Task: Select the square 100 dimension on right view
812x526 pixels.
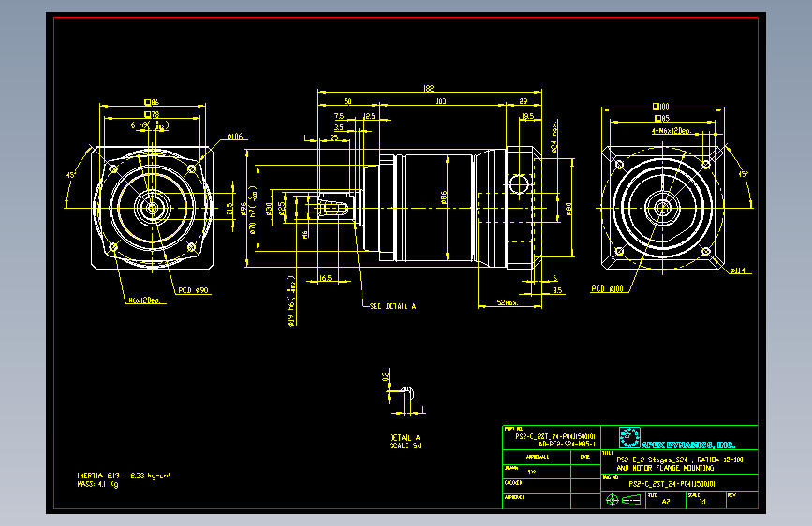Action: tap(661, 106)
